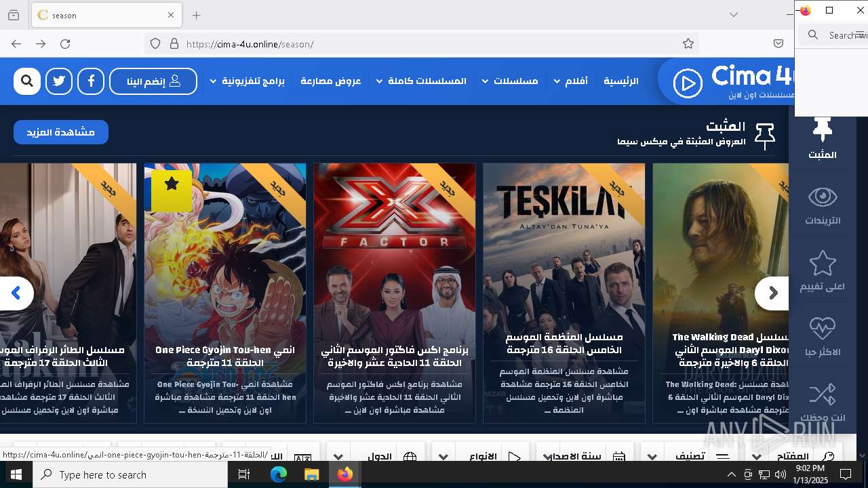View site security padlock info
The height and width of the screenshot is (488, 868).
[x=174, y=43]
